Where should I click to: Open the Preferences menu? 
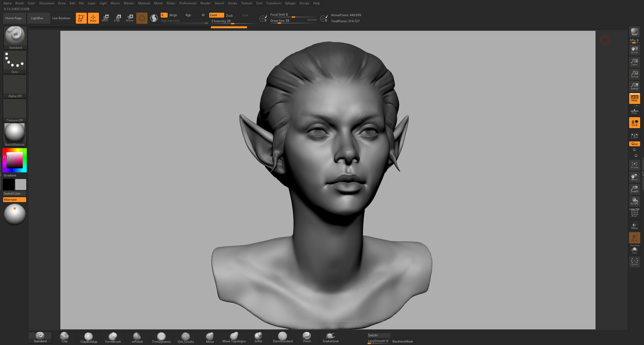(x=188, y=3)
